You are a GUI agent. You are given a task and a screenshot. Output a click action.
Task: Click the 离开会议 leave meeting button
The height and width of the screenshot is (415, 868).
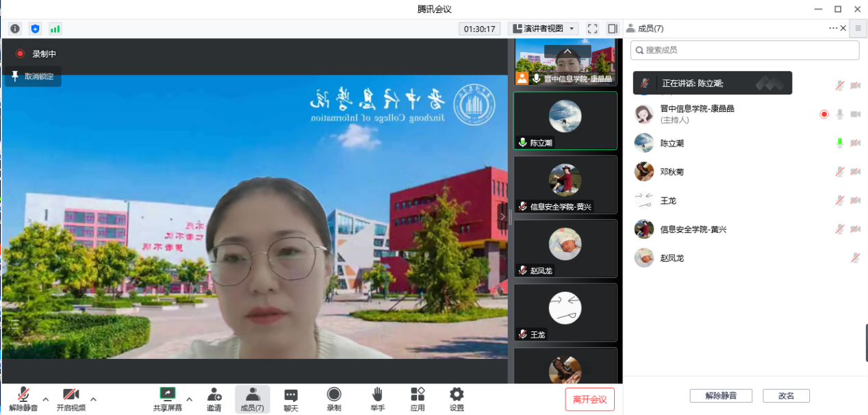[589, 399]
